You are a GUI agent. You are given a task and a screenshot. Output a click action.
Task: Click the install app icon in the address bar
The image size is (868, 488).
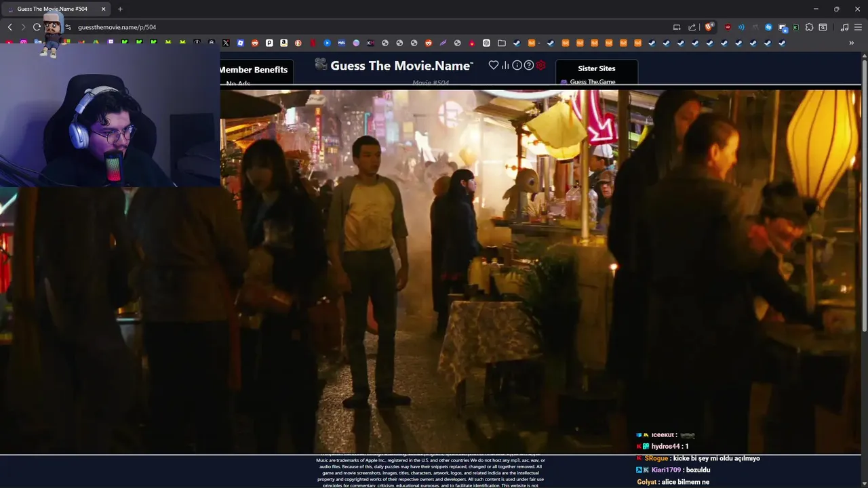pyautogui.click(x=677, y=27)
